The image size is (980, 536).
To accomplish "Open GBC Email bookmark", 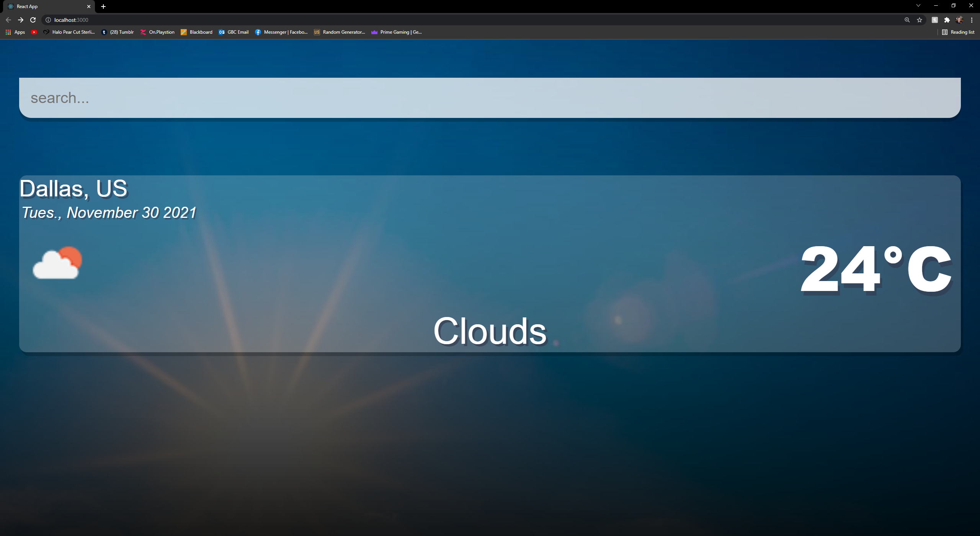I will pyautogui.click(x=234, y=32).
